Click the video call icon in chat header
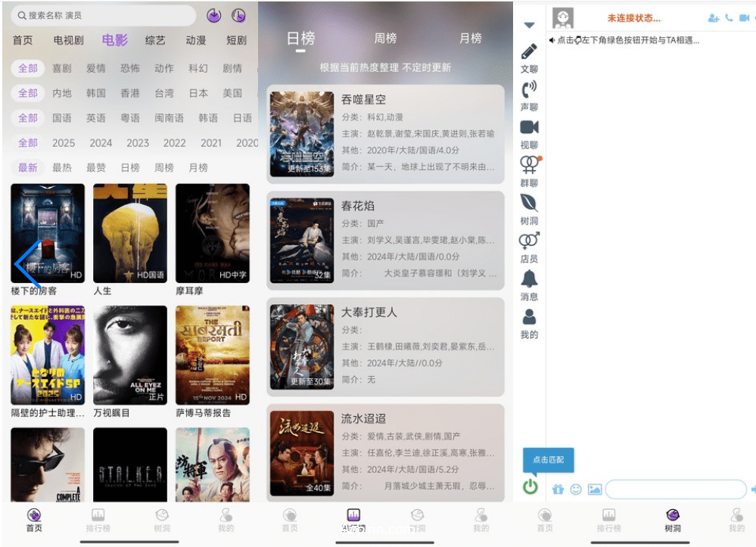756x547 pixels. click(745, 18)
